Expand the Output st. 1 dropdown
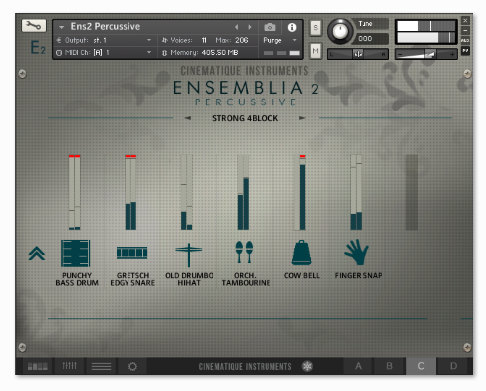Screen dimensions: 486x391 point(104,40)
